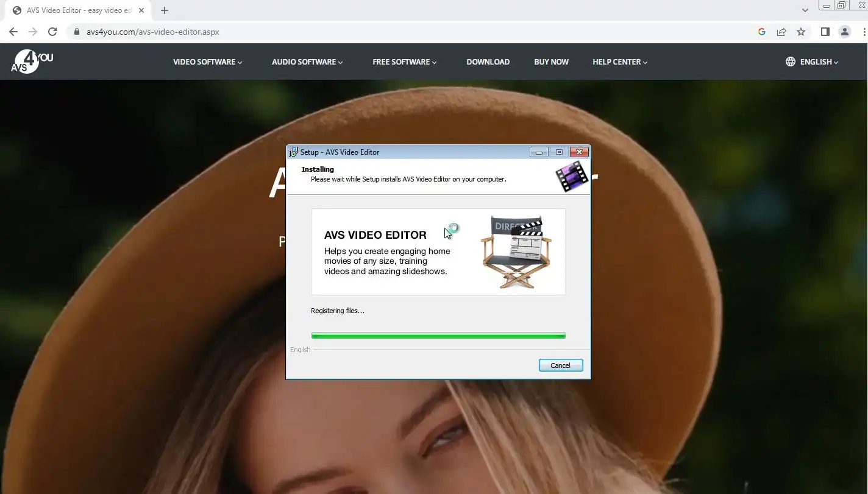
Task: Click the Google icon in the address bar
Action: (762, 32)
